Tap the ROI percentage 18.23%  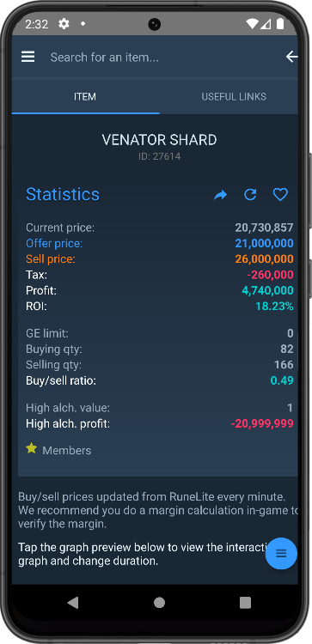tap(274, 307)
